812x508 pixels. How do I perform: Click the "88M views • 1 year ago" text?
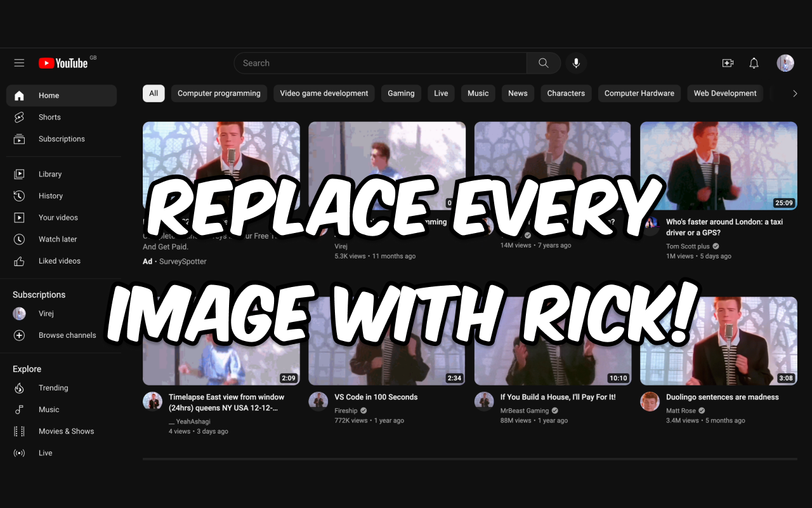click(534, 420)
